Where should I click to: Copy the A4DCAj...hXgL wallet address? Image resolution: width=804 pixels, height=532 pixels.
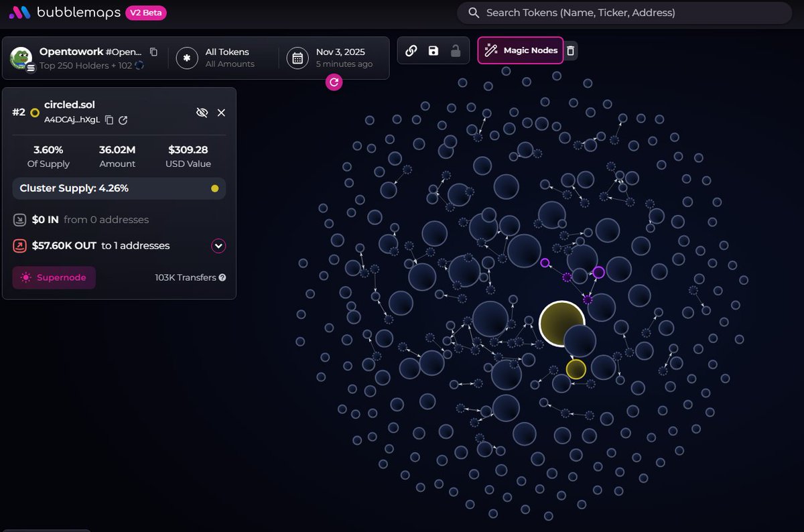109,120
